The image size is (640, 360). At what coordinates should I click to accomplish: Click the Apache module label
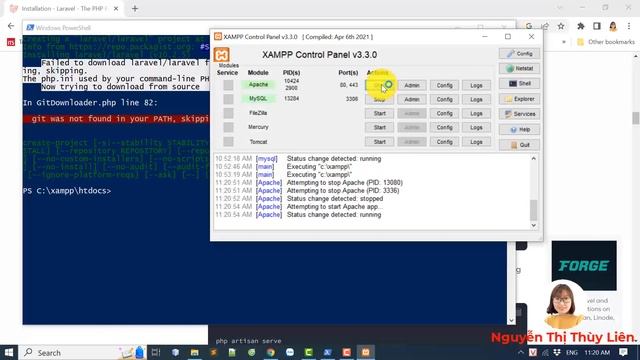(258, 84)
